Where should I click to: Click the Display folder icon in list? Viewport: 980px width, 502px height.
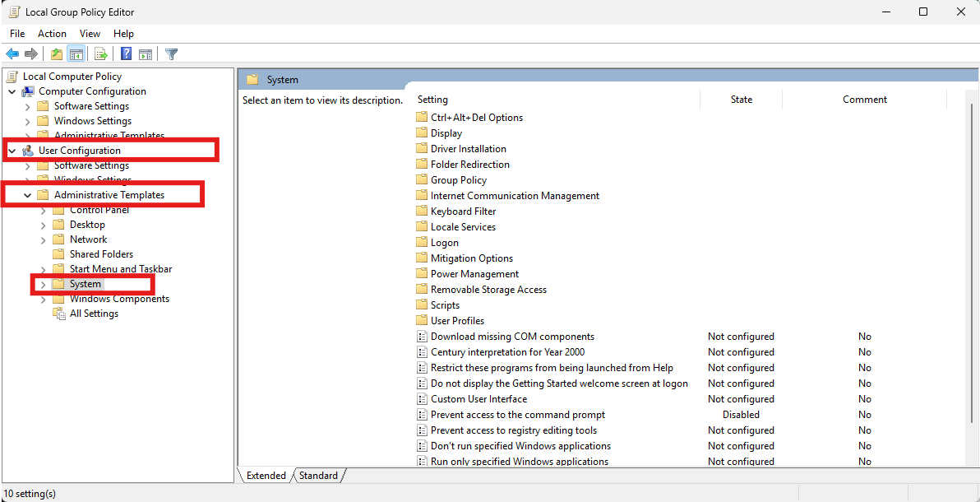pos(423,132)
